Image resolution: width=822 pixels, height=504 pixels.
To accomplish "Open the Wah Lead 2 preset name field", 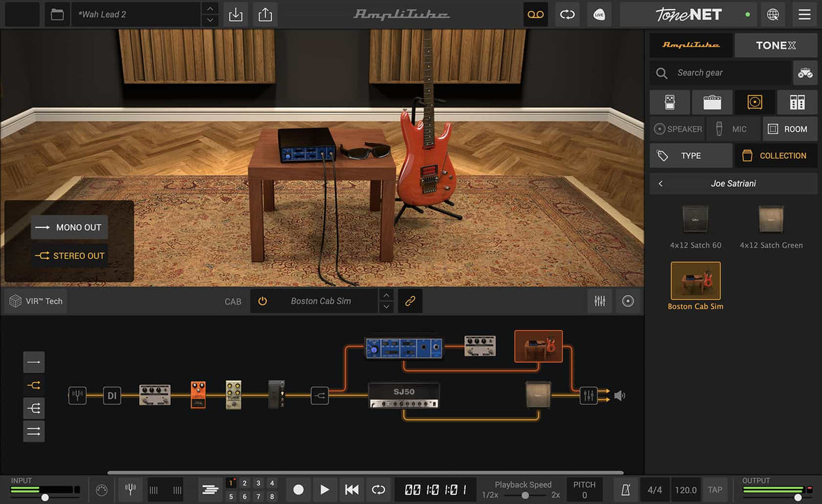I will [136, 14].
